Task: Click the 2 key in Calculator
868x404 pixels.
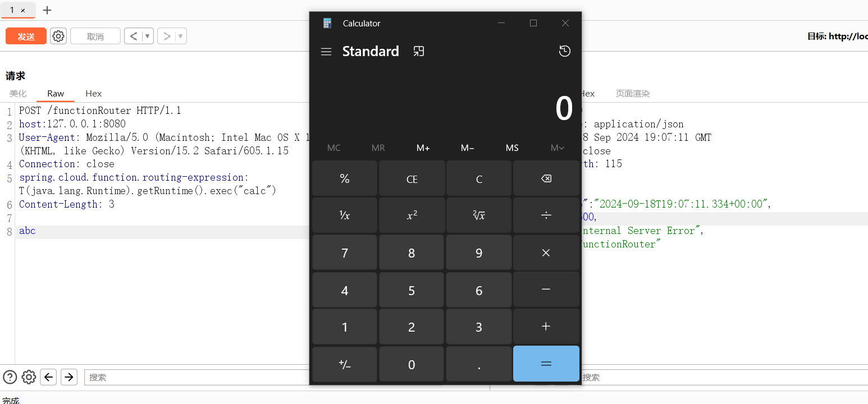Action: 412,327
